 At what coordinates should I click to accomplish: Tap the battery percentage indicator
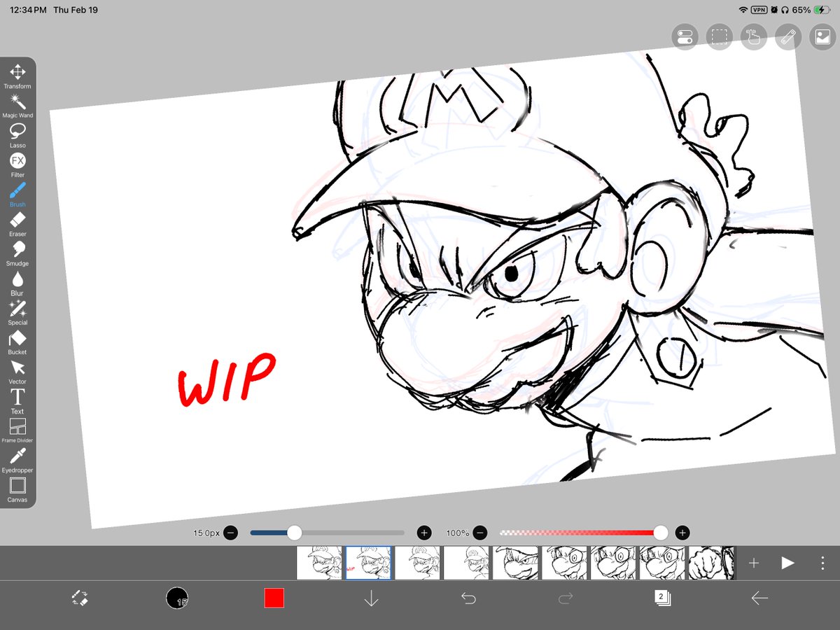click(802, 10)
